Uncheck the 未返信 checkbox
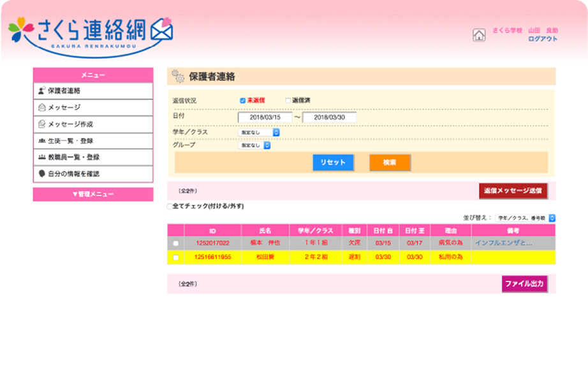588x378 pixels. [242, 101]
